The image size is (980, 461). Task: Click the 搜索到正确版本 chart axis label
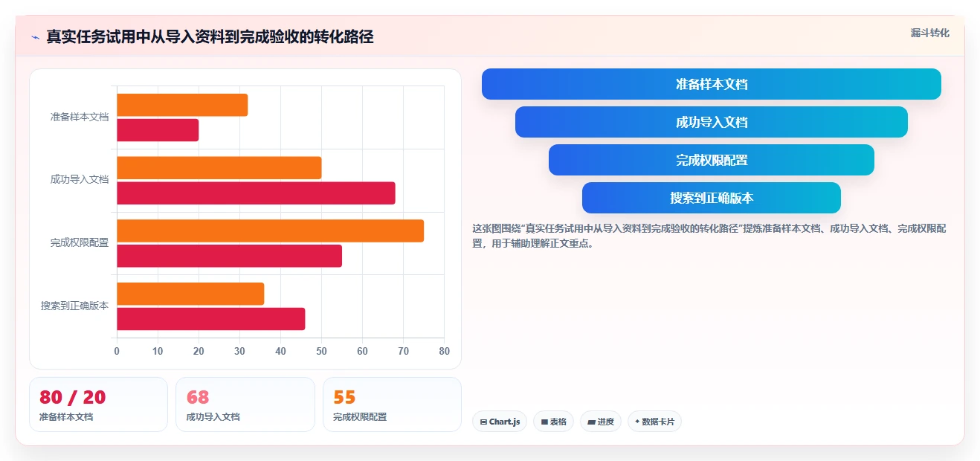click(x=74, y=306)
